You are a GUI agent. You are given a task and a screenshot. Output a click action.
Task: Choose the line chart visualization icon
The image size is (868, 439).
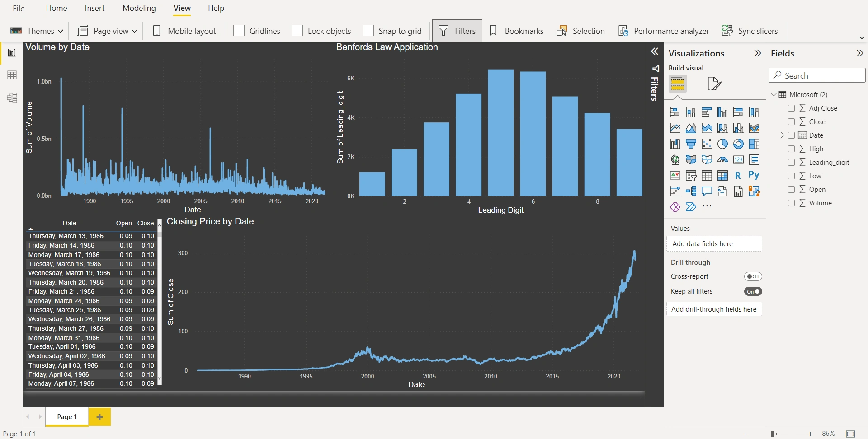[675, 128]
